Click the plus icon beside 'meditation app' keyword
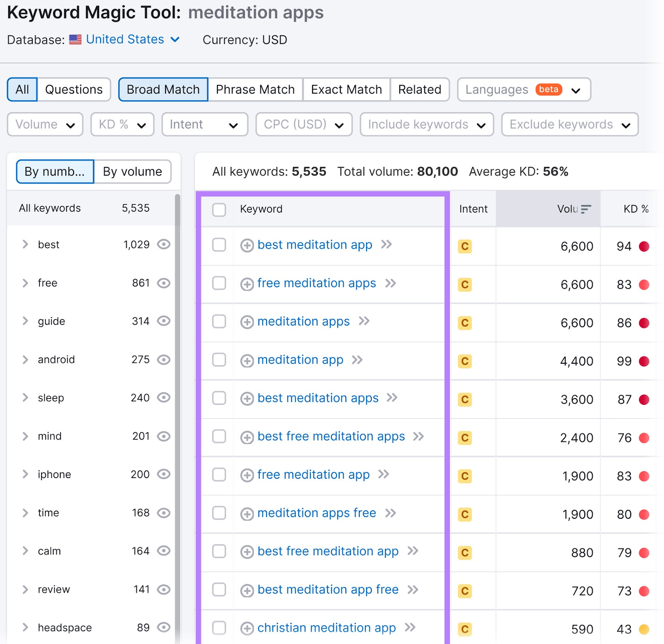The width and height of the screenshot is (664, 644). pyautogui.click(x=247, y=361)
